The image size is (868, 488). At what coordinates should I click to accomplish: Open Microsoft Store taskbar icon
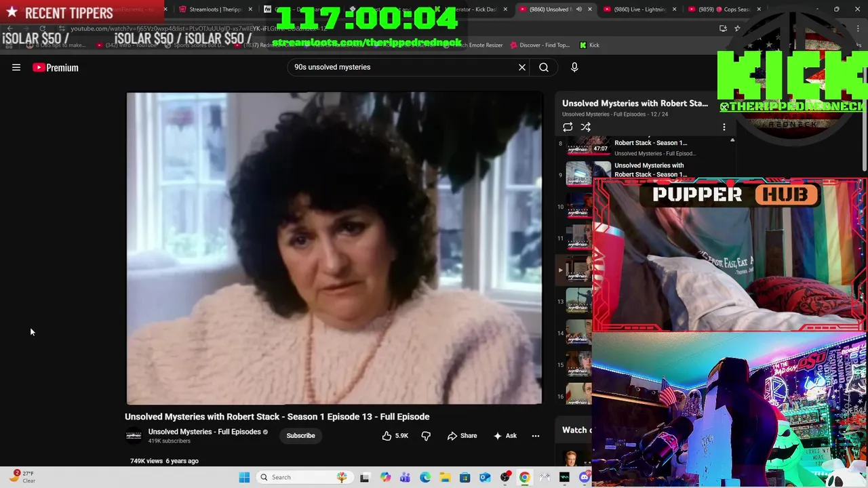click(465, 477)
